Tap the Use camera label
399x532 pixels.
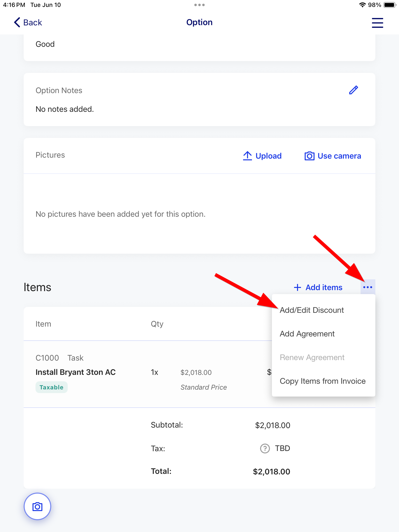tap(339, 156)
